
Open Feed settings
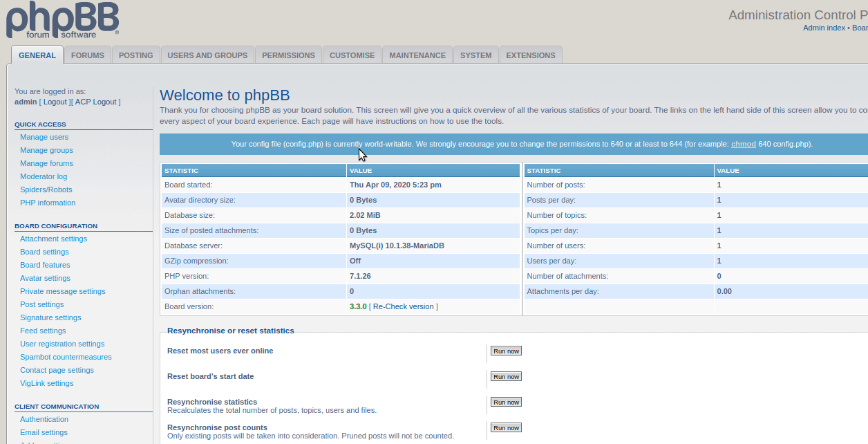coord(43,331)
